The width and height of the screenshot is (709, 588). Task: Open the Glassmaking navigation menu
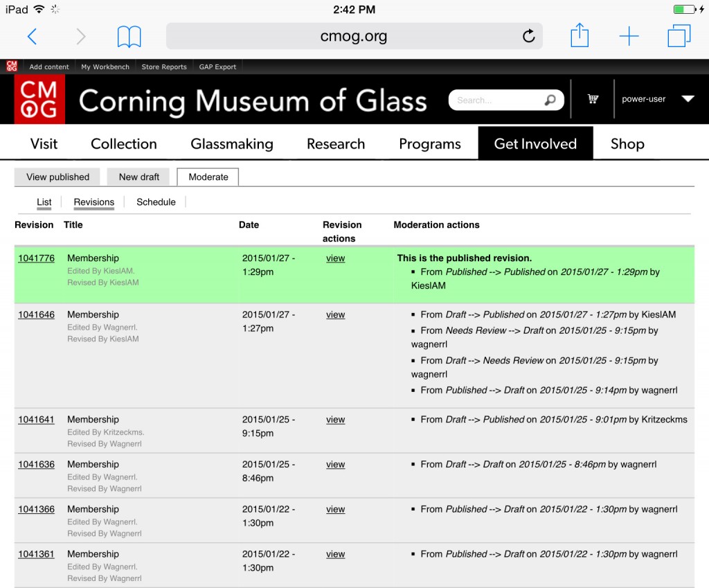(x=232, y=144)
